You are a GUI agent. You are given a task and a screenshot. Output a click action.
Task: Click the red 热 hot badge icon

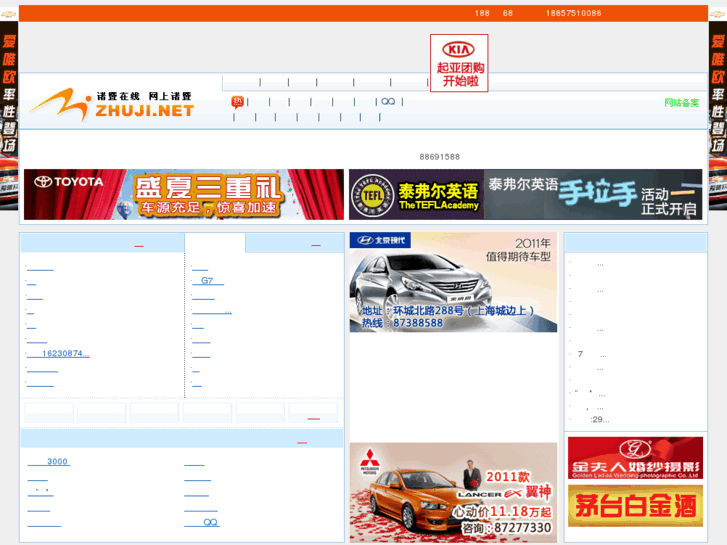(x=237, y=102)
